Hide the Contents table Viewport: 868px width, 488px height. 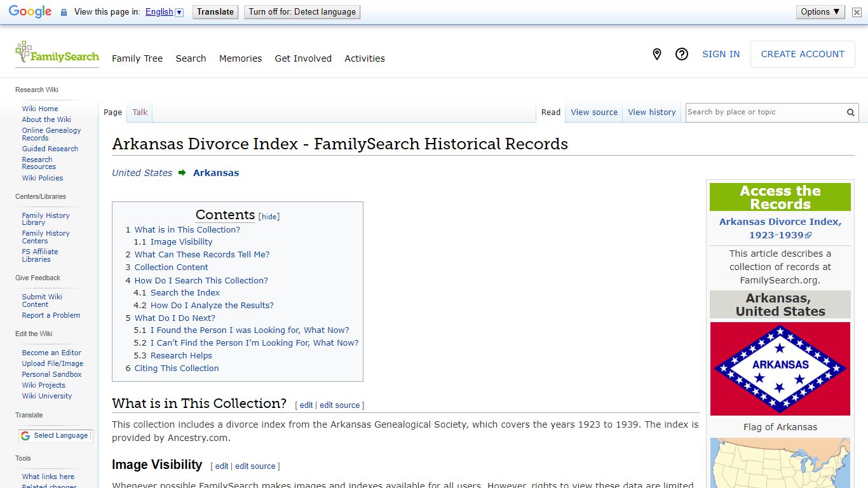click(269, 217)
